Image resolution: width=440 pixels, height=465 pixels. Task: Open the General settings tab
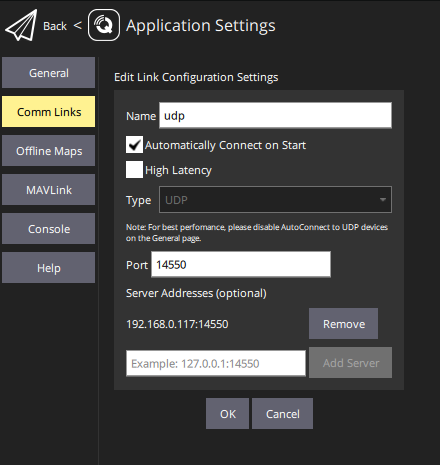point(49,73)
